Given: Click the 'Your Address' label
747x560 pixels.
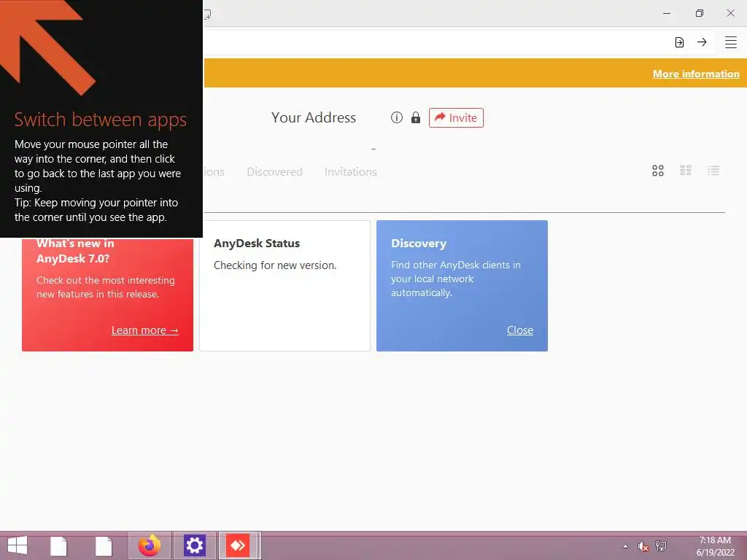Looking at the screenshot, I should pyautogui.click(x=314, y=117).
